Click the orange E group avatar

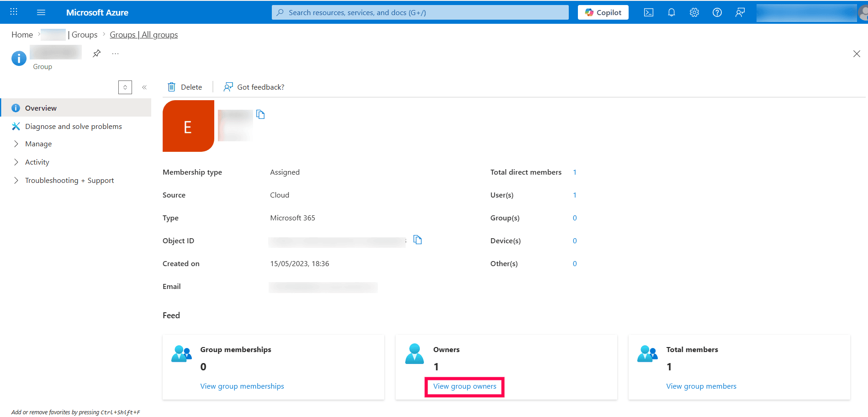[x=188, y=126]
